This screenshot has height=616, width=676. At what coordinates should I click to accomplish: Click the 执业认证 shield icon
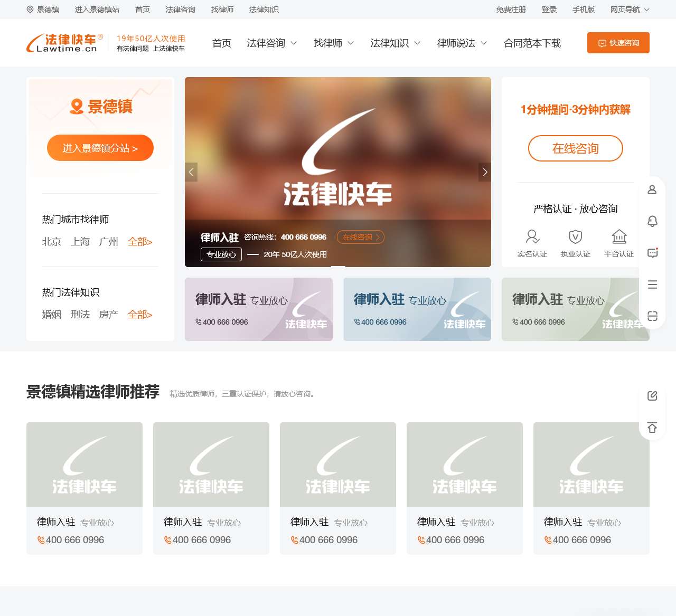pyautogui.click(x=576, y=237)
